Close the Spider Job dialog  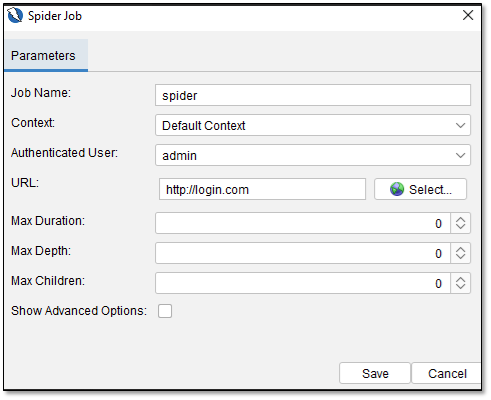point(468,15)
